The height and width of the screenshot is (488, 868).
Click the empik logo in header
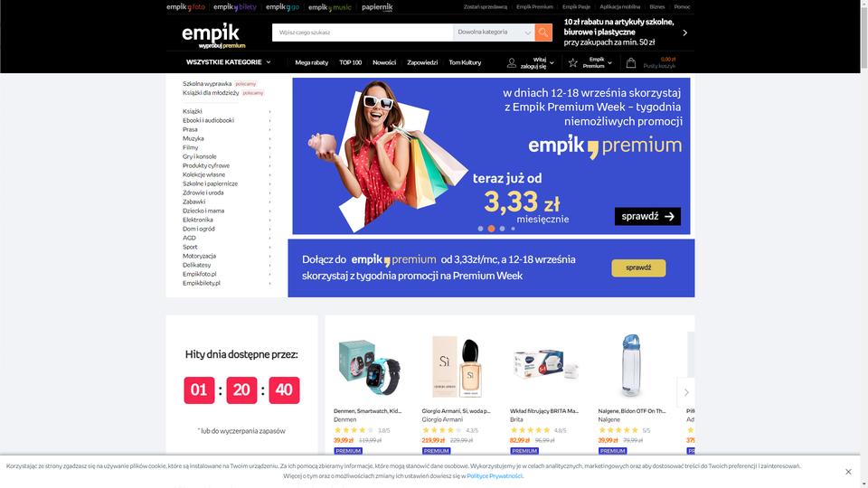(x=213, y=35)
